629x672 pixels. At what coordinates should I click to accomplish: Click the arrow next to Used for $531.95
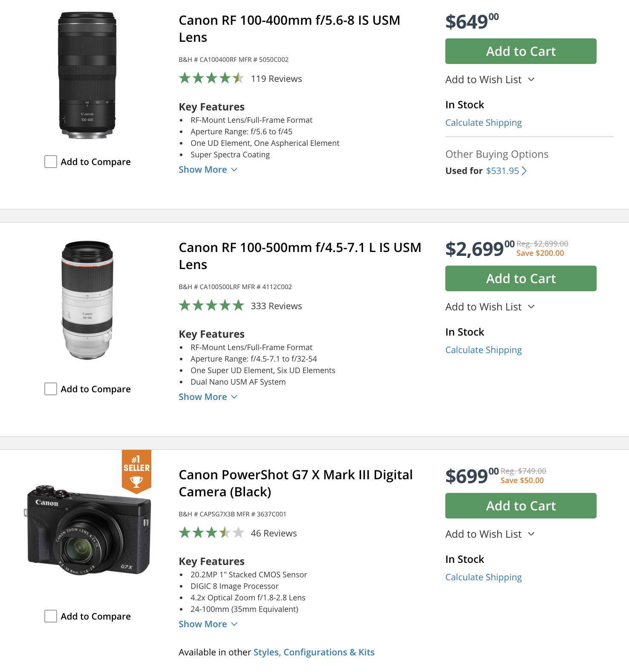pyautogui.click(x=524, y=171)
